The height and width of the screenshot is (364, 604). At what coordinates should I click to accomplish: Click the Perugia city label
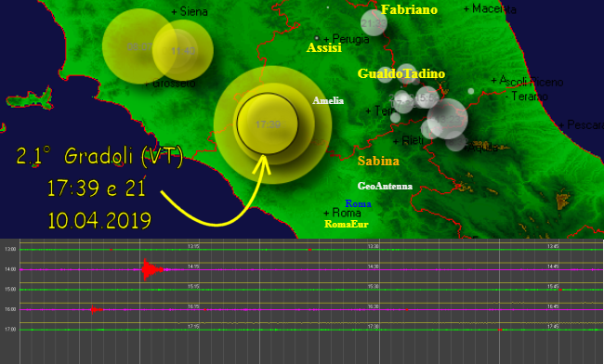[347, 39]
